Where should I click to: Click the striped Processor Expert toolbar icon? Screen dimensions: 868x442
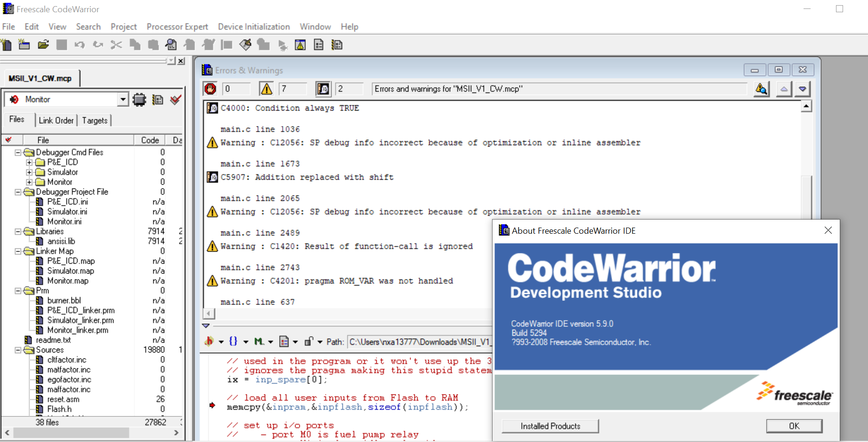pyautogui.click(x=337, y=45)
